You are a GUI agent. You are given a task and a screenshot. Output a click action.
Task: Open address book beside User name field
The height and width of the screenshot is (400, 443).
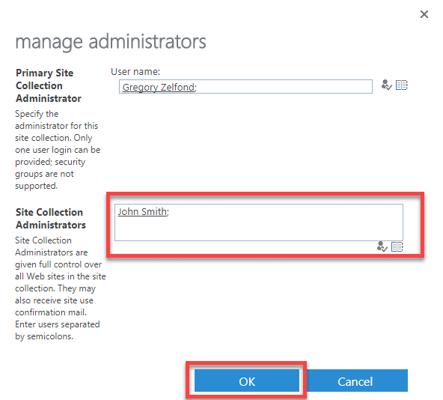click(402, 85)
